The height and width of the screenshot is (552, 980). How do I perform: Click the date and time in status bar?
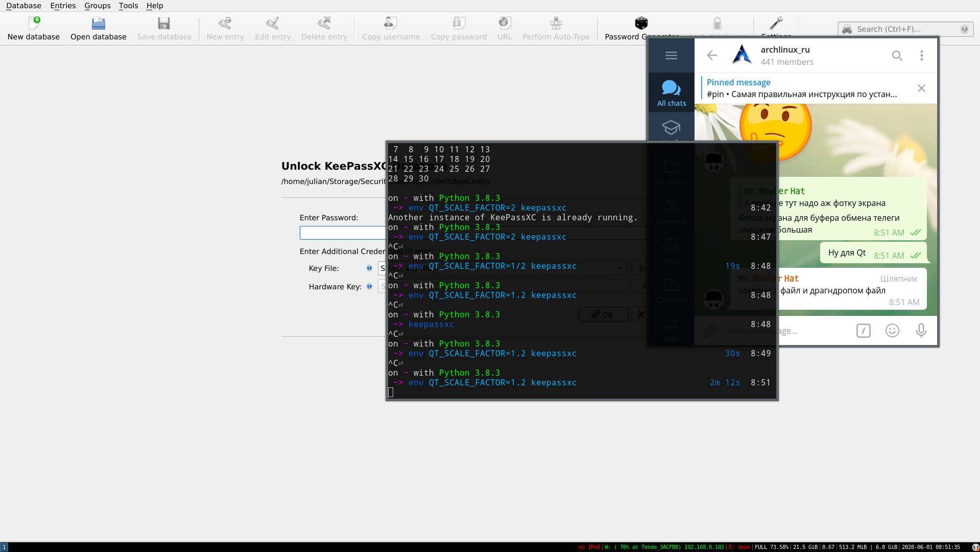tap(931, 547)
